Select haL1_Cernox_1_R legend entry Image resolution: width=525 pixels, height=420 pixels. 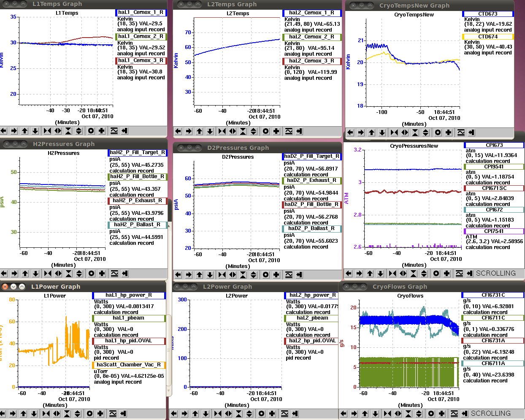(141, 13)
